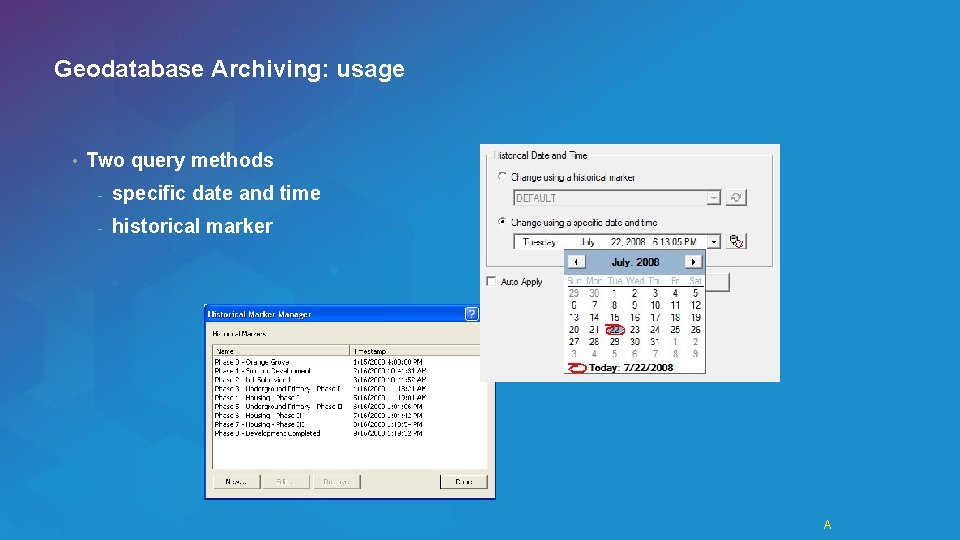960x540 pixels.
Task: Click the Remove button in Marker Manager
Action: point(336,481)
